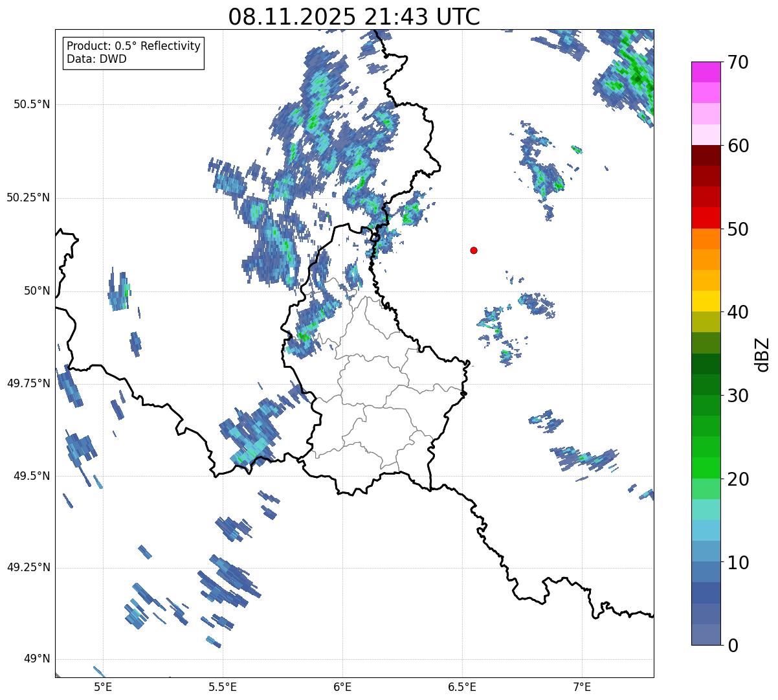Click the plot title 08.11.2025 21:43 UTC

(x=354, y=16)
